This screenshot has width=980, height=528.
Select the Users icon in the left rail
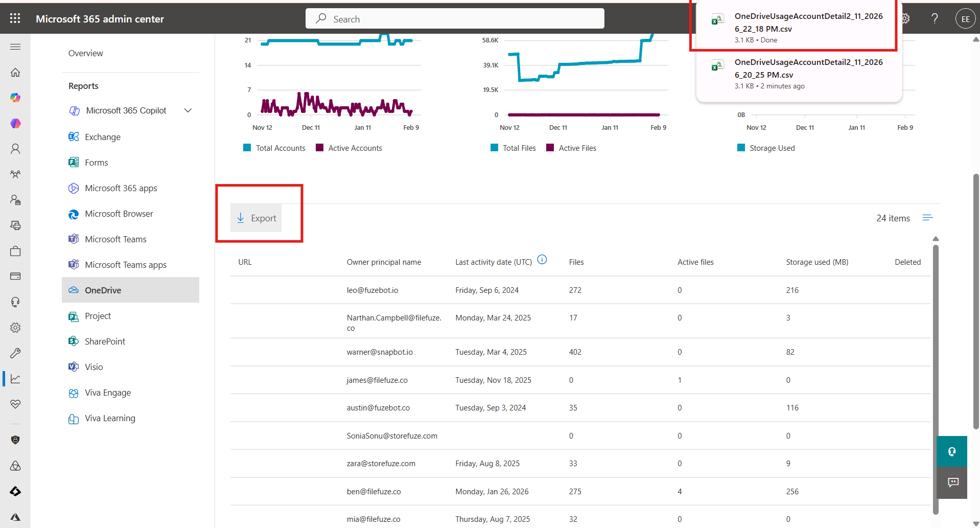(15, 149)
